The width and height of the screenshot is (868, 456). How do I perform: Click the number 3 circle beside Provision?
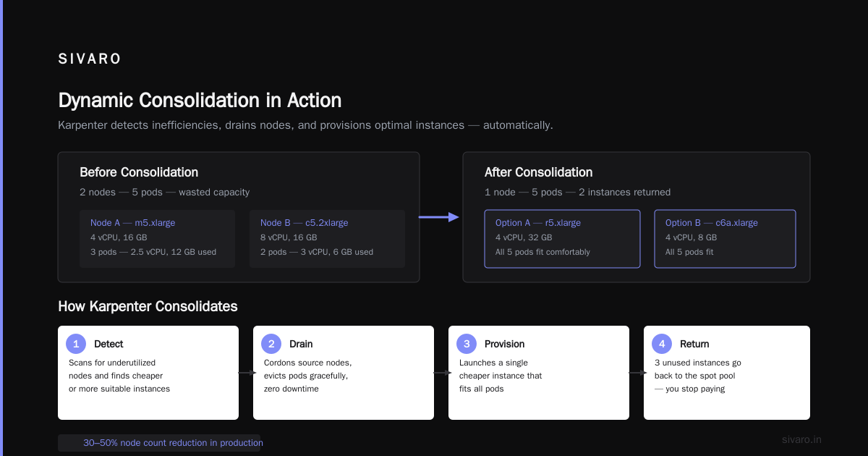pyautogui.click(x=467, y=344)
